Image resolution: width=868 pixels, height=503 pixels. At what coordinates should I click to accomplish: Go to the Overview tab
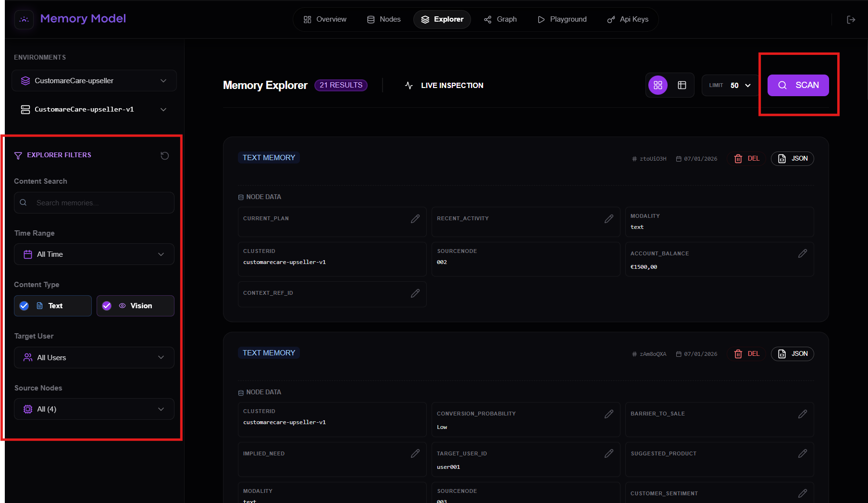(x=325, y=19)
